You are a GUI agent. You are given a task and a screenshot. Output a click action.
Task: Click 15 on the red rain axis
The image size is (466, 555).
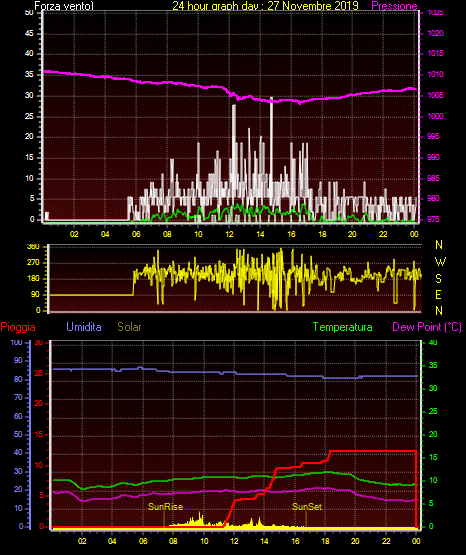tap(39, 434)
